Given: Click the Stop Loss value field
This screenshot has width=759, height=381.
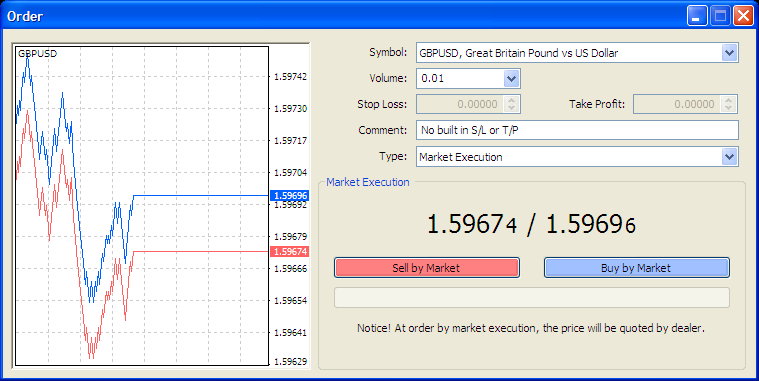Looking at the screenshot, I should pyautogui.click(x=460, y=104).
